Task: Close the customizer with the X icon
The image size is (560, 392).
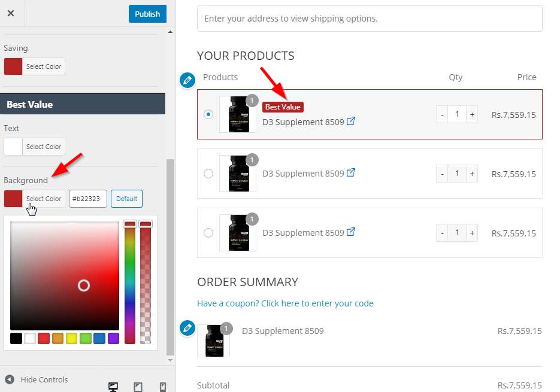Action: tap(10, 13)
